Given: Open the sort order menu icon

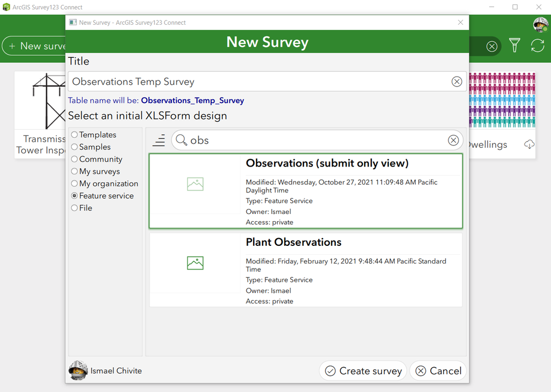Looking at the screenshot, I should coord(159,140).
